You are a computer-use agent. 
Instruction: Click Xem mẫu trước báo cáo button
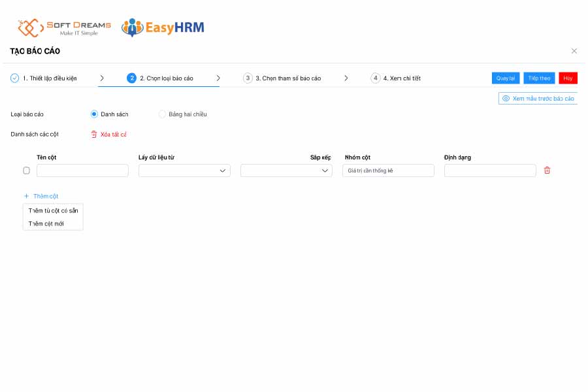click(538, 99)
